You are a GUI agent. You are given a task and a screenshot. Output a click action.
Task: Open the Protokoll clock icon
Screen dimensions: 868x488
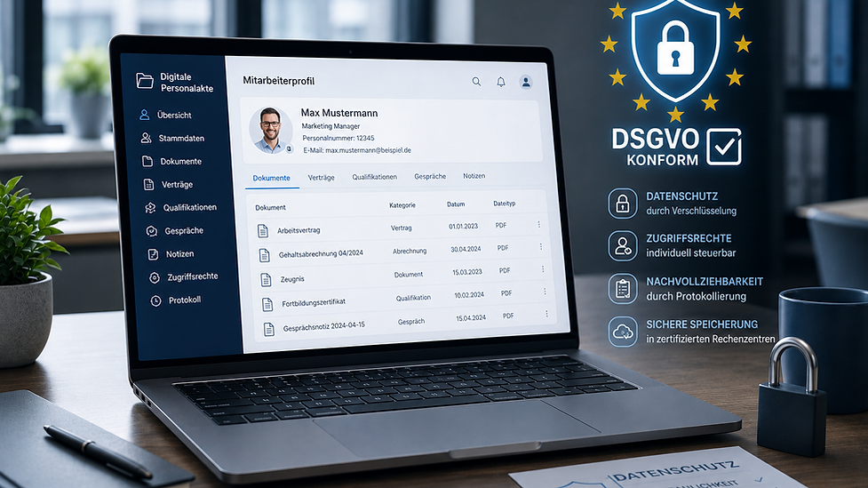pos(156,300)
